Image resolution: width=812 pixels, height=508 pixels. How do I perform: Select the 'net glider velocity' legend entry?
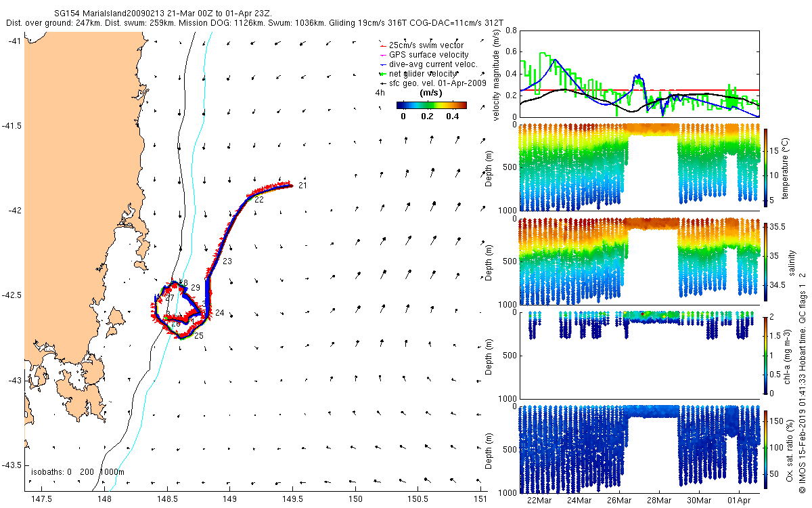pos(418,73)
